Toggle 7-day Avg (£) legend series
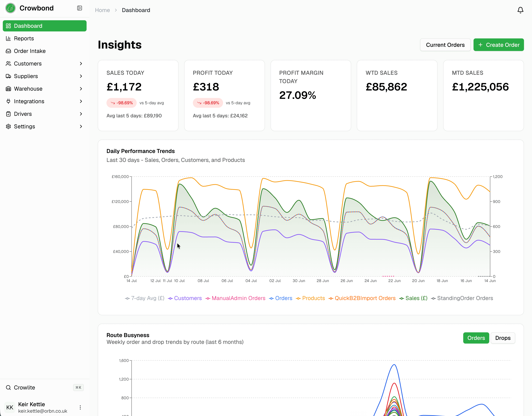 [145, 298]
